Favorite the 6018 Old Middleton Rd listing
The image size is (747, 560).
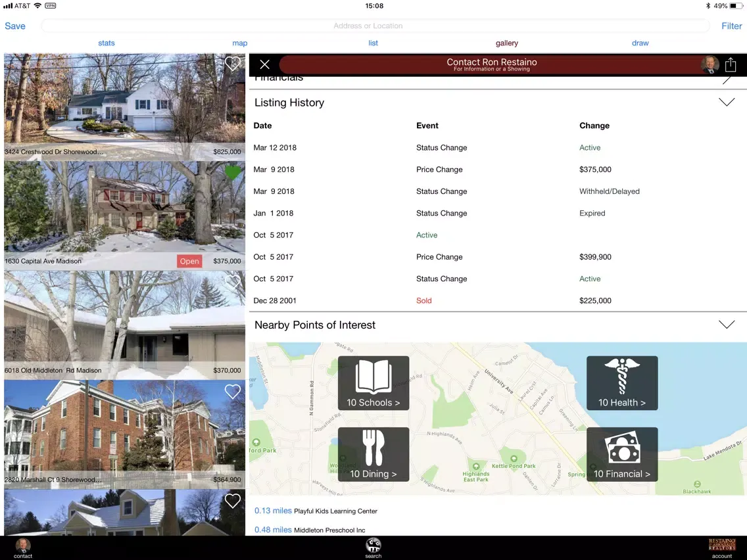[x=233, y=282]
